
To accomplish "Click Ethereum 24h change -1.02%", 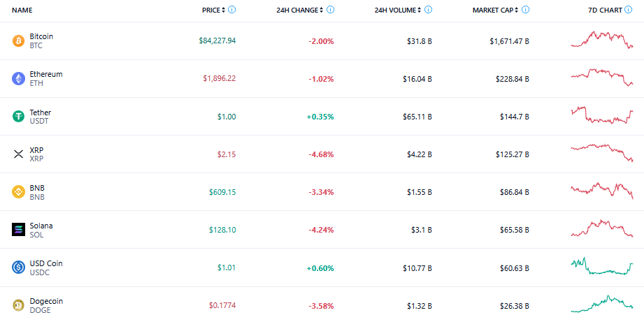I will [321, 79].
